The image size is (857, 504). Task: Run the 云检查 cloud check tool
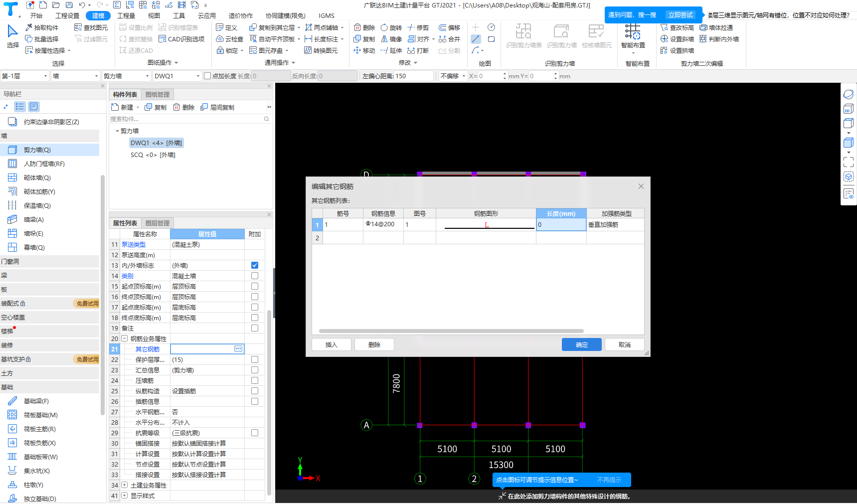[230, 39]
